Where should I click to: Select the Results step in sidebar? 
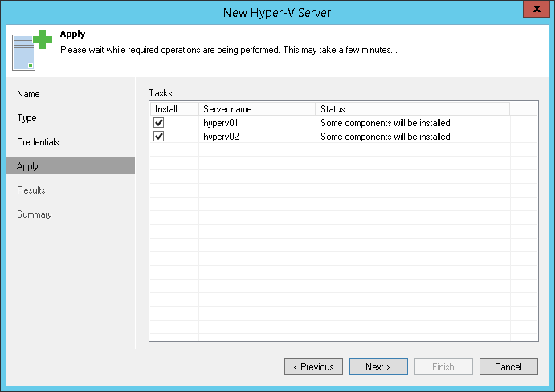tap(31, 190)
